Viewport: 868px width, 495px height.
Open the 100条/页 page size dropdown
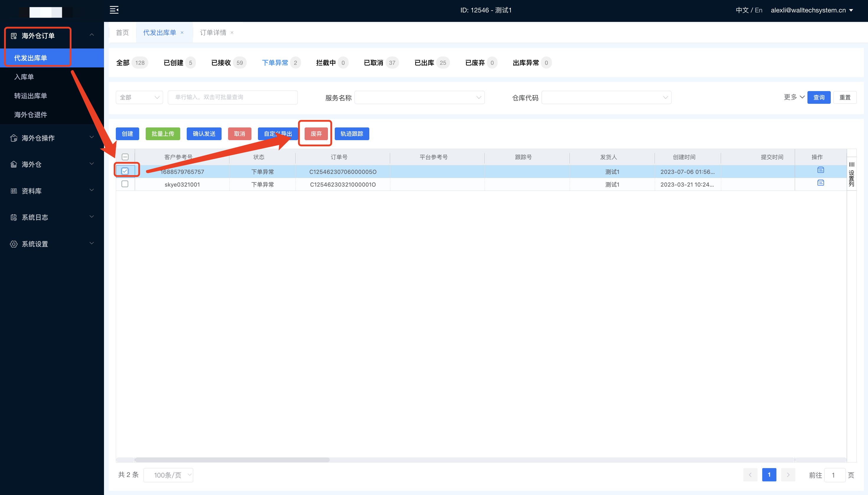coord(168,475)
